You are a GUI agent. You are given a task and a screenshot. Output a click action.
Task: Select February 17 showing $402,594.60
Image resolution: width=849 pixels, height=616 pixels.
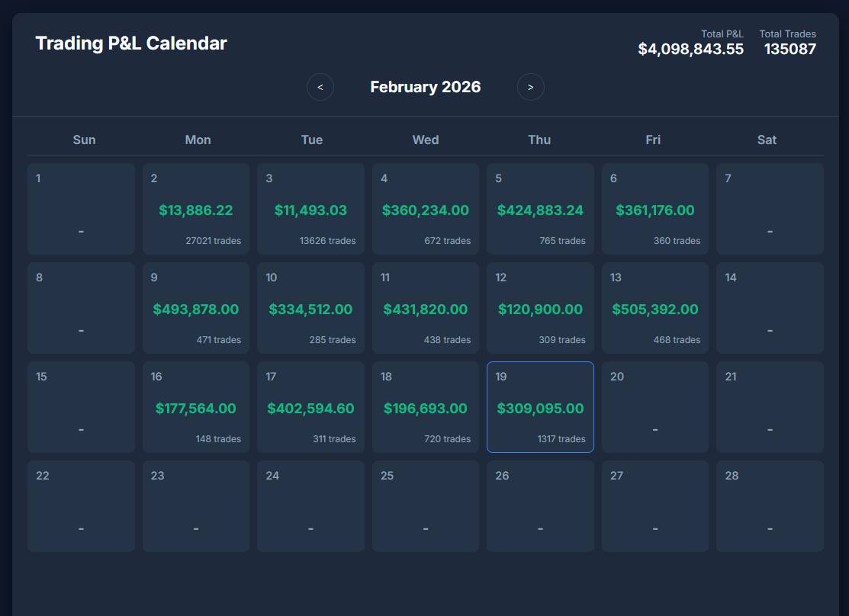310,407
